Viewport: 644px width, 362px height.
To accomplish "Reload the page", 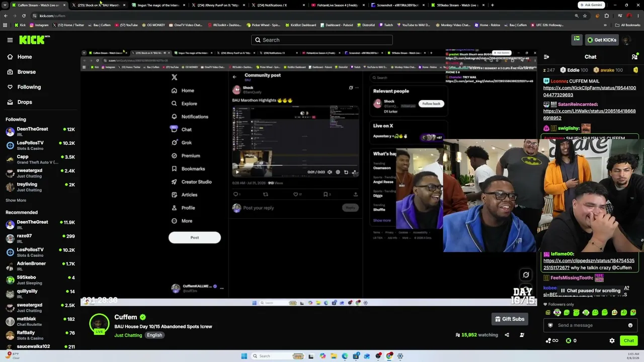I will [24, 16].
